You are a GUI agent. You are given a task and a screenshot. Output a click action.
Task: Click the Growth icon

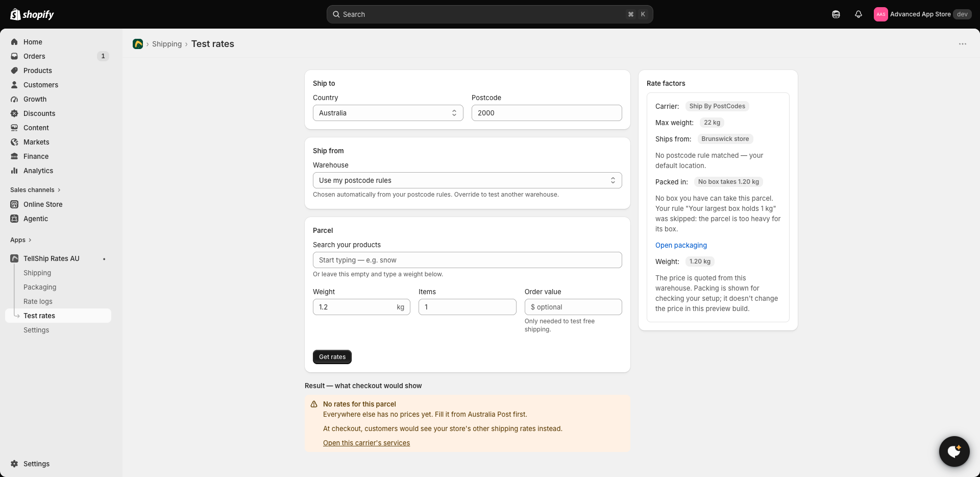(x=14, y=99)
